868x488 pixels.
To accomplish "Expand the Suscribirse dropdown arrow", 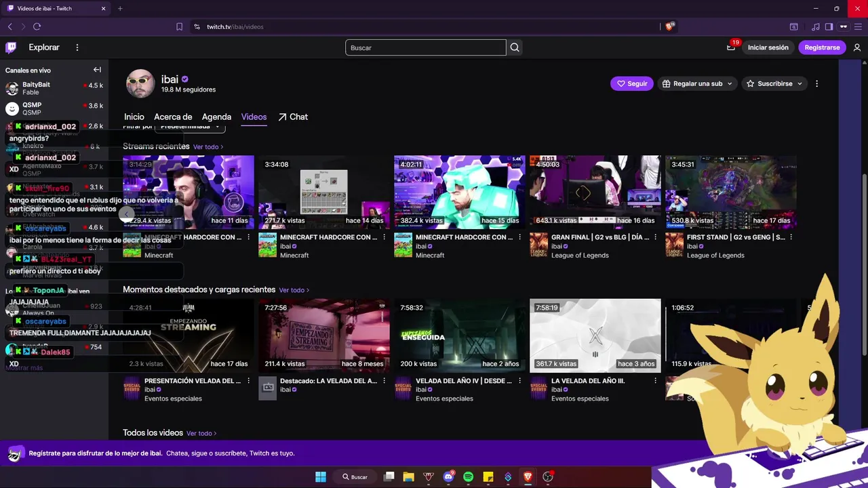I will click(x=800, y=83).
